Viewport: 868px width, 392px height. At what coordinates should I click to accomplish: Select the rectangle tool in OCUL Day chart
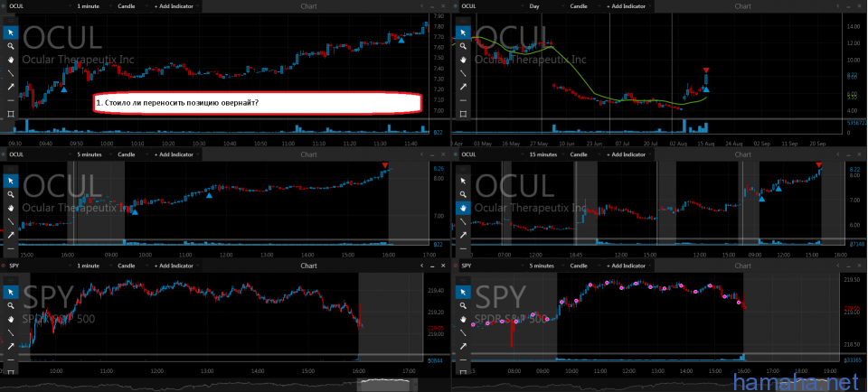[x=463, y=114]
